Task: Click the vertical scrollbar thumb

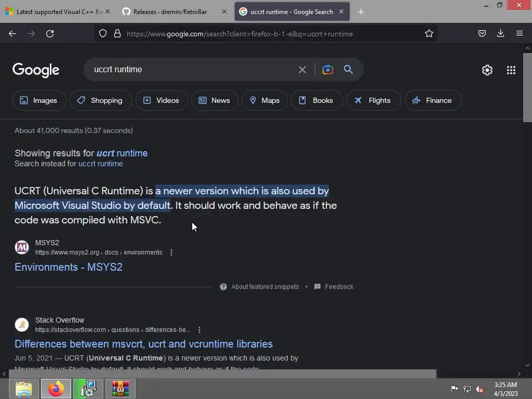Action: click(527, 87)
